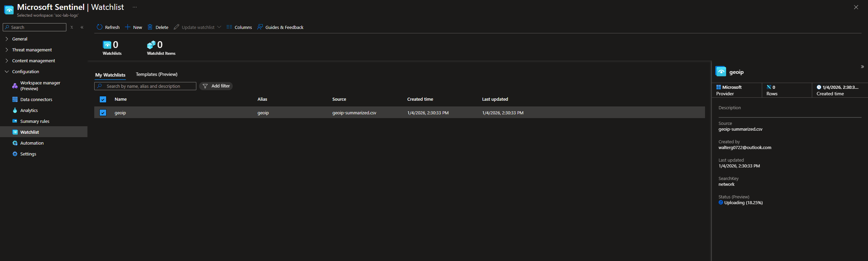868x261 pixels.
Task: Toggle the select-all checkbox in header
Action: (103, 99)
